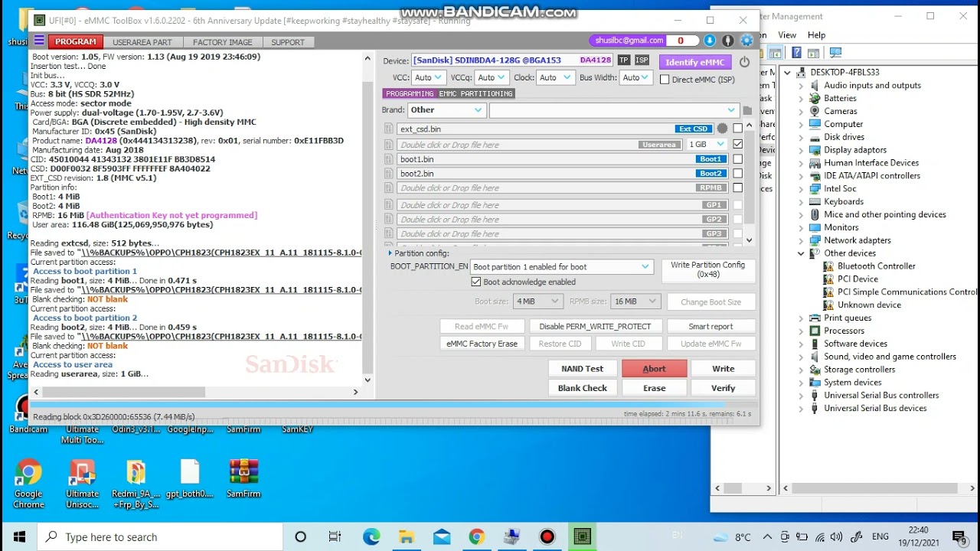
Task: Enable the Direct eMMC (ISP) checkbox
Action: pyautogui.click(x=665, y=80)
